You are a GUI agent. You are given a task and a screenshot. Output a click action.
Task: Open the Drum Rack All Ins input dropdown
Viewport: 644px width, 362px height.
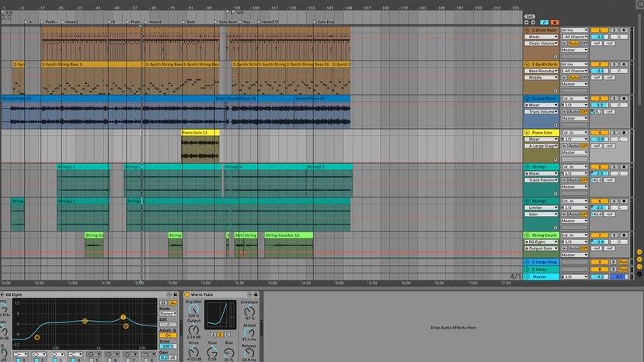(x=574, y=30)
